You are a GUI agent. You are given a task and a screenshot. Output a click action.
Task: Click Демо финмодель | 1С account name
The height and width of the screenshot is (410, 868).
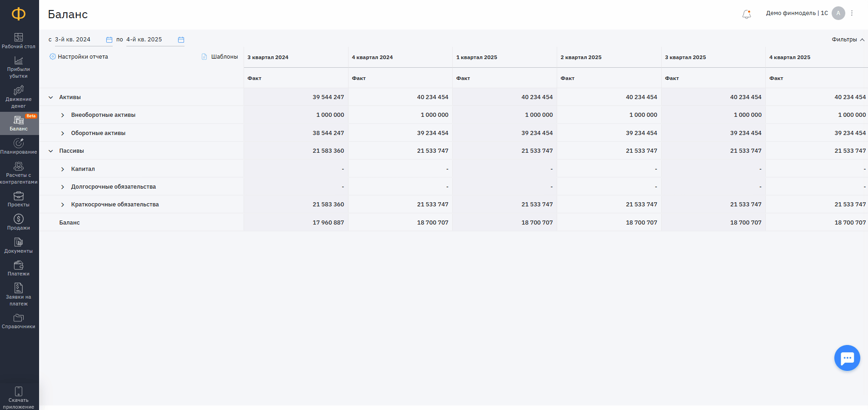(797, 13)
